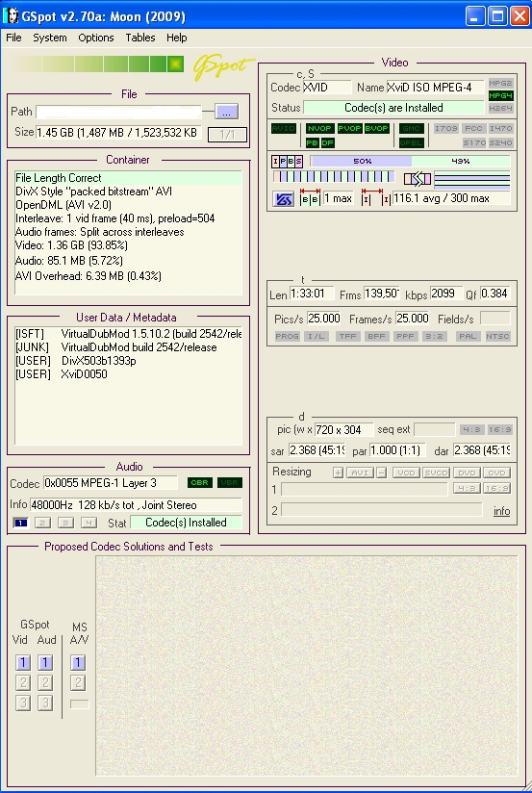The image size is (532, 793).
Task: Click the NTSC indicator
Action: click(x=497, y=336)
